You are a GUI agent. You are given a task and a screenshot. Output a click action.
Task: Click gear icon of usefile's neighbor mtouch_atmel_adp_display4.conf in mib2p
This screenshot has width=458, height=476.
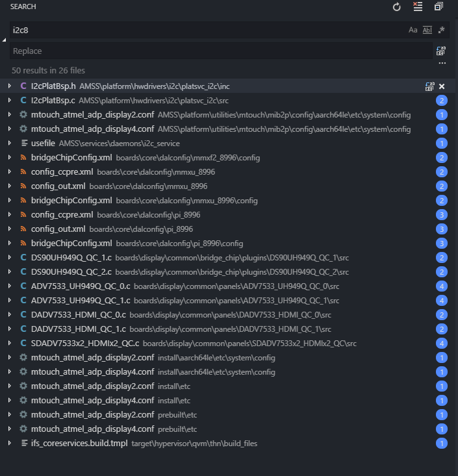click(23, 129)
